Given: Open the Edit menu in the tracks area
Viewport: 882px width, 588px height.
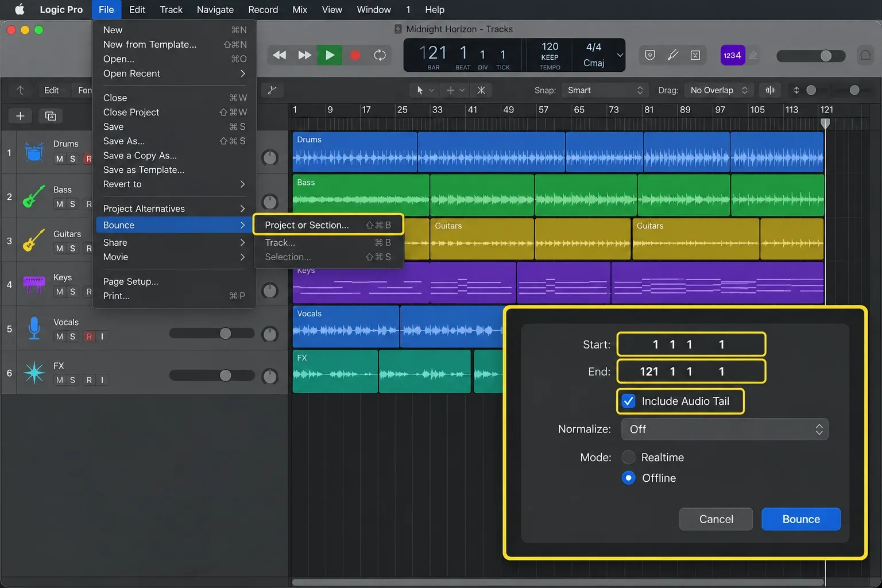Looking at the screenshot, I should coord(51,90).
